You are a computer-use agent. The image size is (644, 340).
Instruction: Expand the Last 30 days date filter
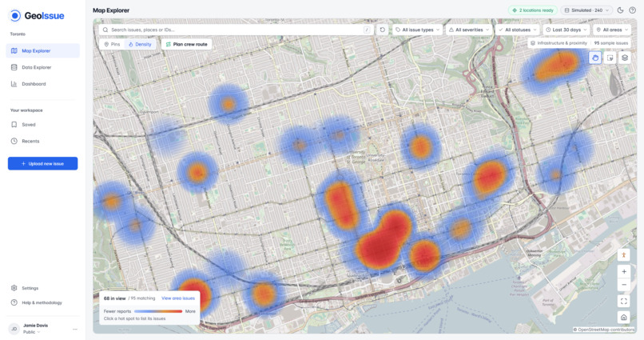[566, 30]
